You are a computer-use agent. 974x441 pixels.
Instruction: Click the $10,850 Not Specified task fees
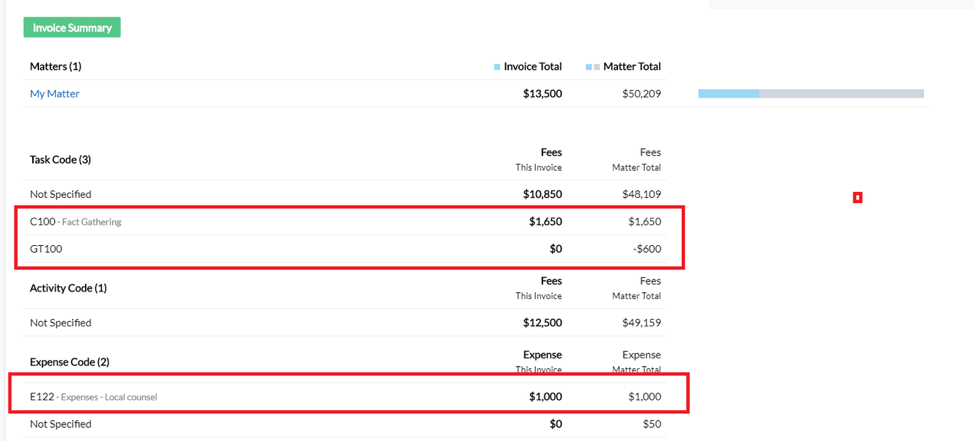click(542, 194)
